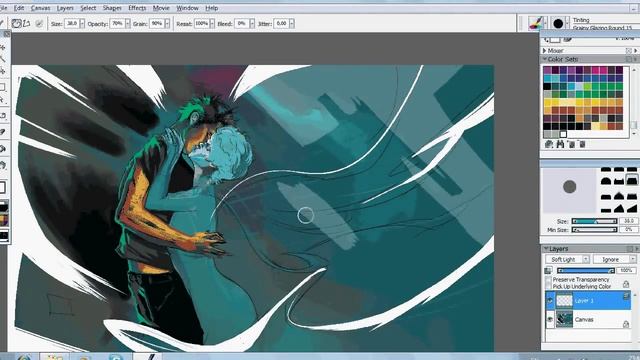Open the brush variant black dot selector
This screenshot has width=640, height=360.
click(558, 24)
